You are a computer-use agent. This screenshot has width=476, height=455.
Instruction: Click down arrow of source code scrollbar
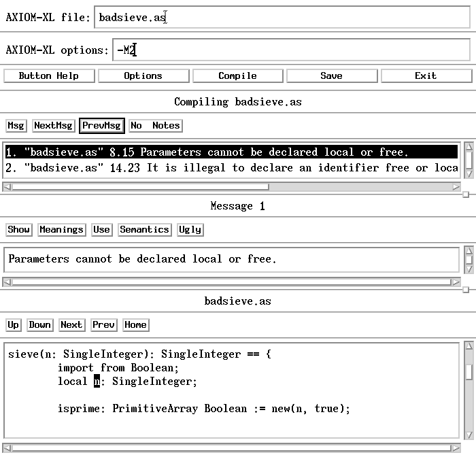(469, 435)
